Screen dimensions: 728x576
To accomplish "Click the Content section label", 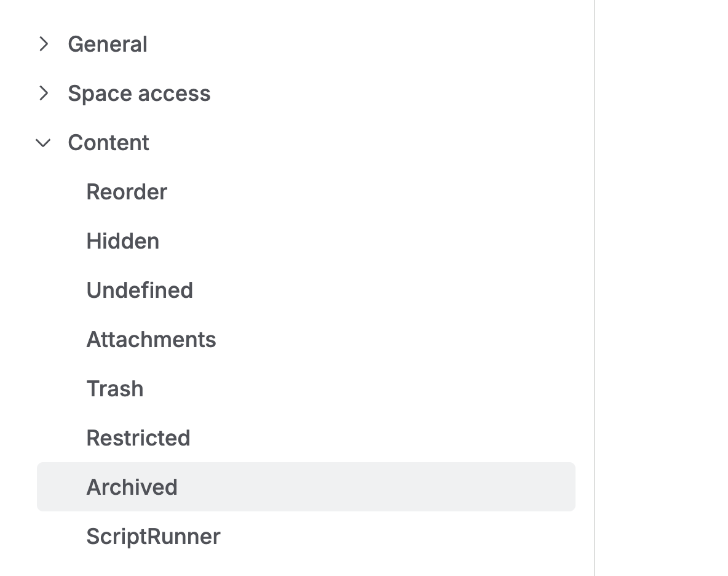I will (x=109, y=143).
